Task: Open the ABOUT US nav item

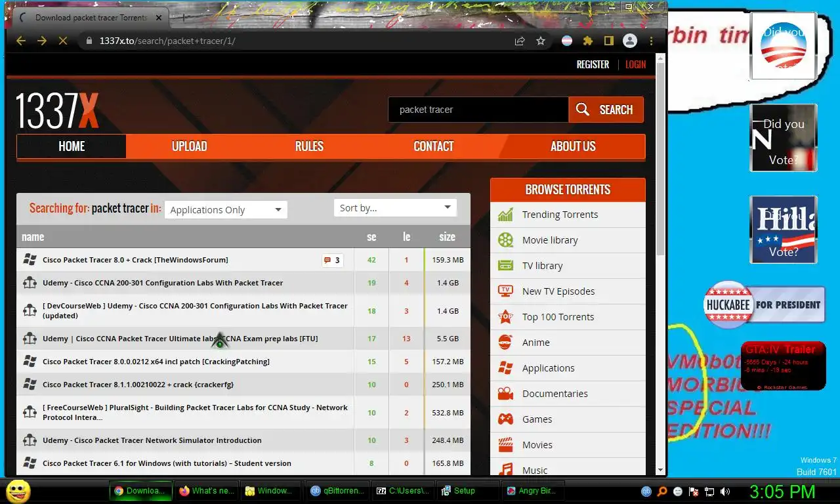Action: pos(573,146)
